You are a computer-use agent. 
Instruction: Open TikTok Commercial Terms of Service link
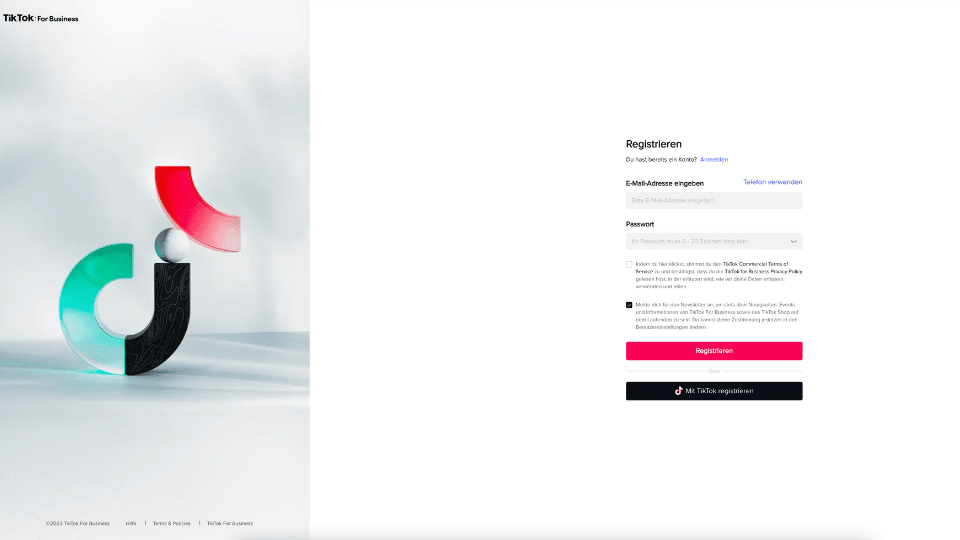point(756,264)
